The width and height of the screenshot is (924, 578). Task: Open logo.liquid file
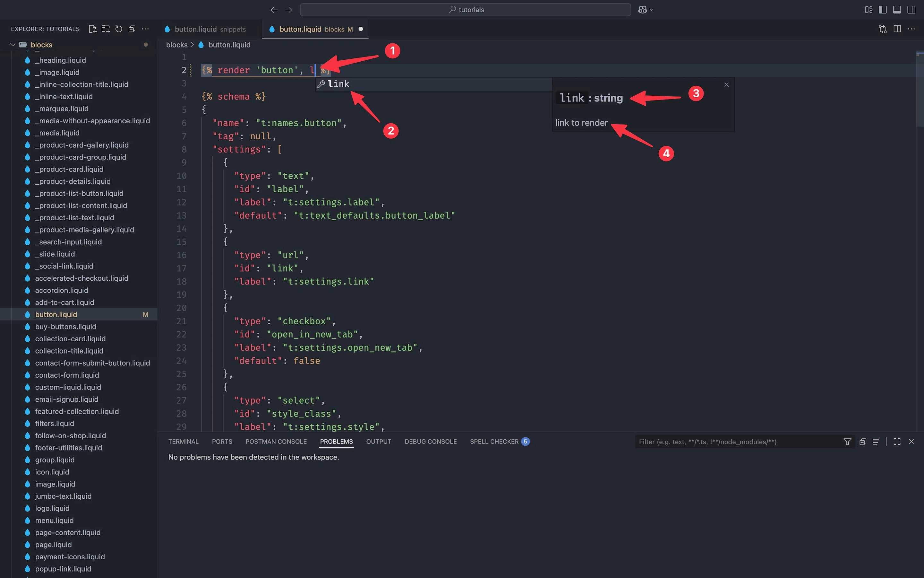[x=52, y=508]
